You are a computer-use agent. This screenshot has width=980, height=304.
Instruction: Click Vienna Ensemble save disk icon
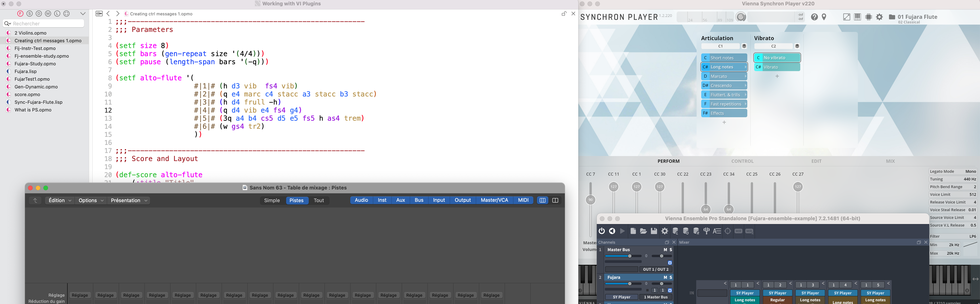pos(654,231)
